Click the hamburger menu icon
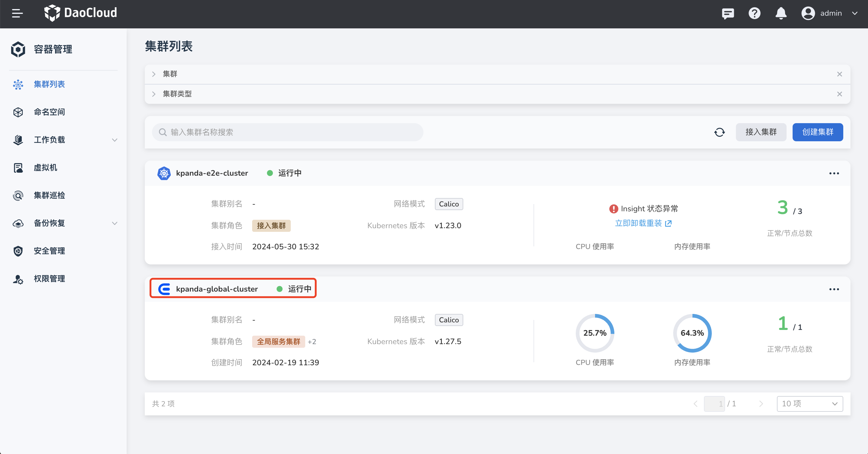Screen dimensions: 868x454 [x=17, y=14]
